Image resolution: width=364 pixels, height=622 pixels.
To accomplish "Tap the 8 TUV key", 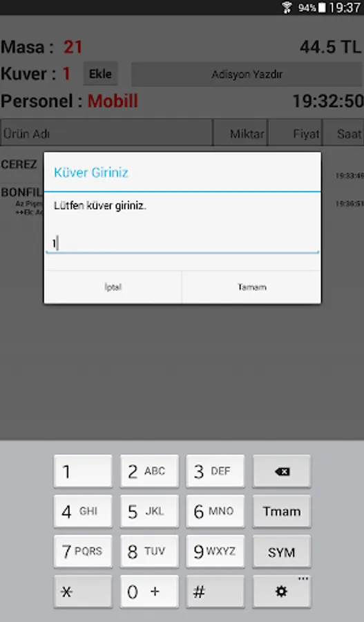I will [x=149, y=552].
